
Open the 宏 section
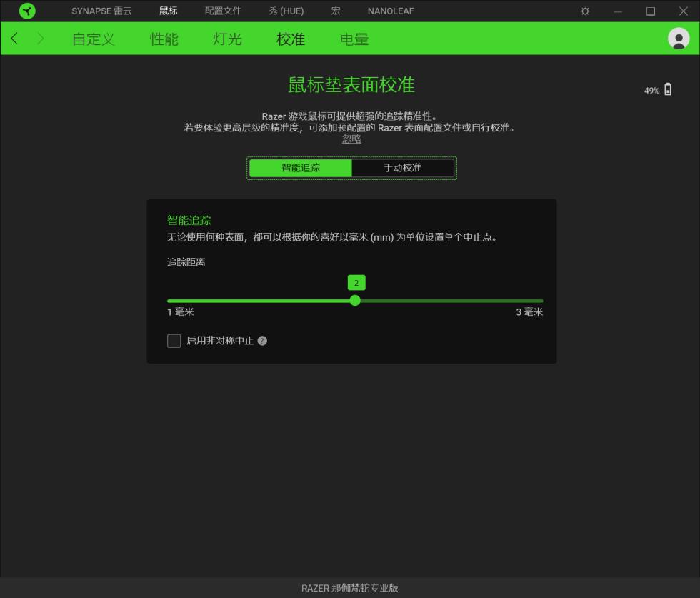[335, 11]
